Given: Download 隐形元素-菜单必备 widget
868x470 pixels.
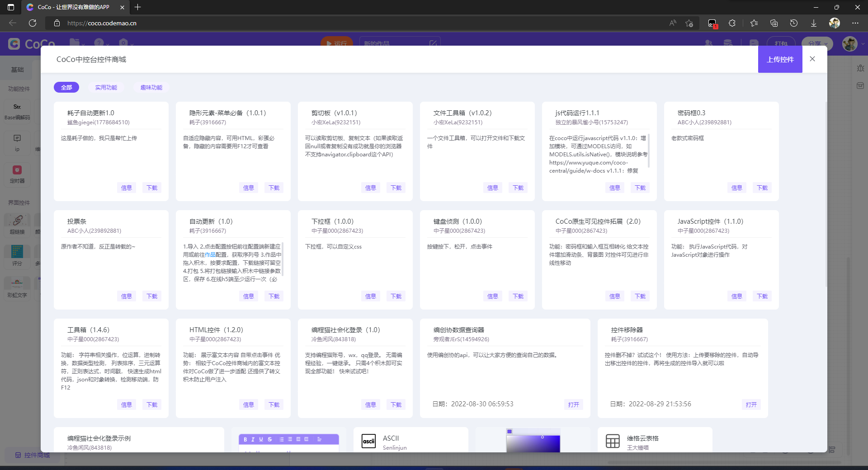Looking at the screenshot, I should click(274, 188).
